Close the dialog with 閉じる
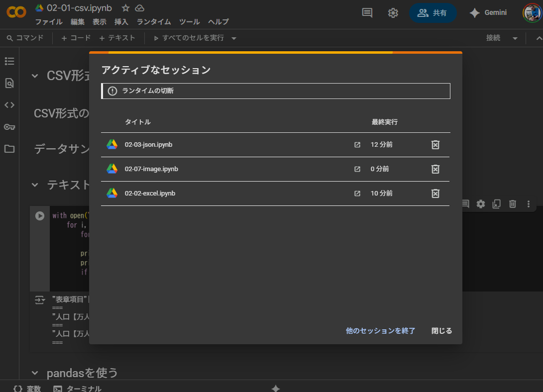 coord(441,331)
